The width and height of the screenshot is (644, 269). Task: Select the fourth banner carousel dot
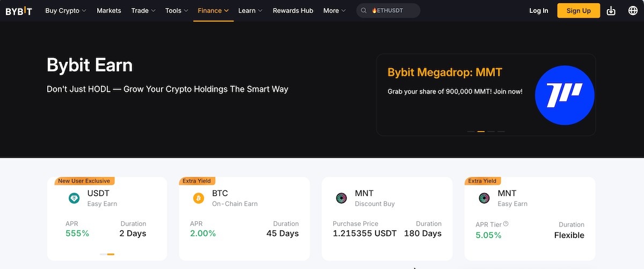[501, 131]
